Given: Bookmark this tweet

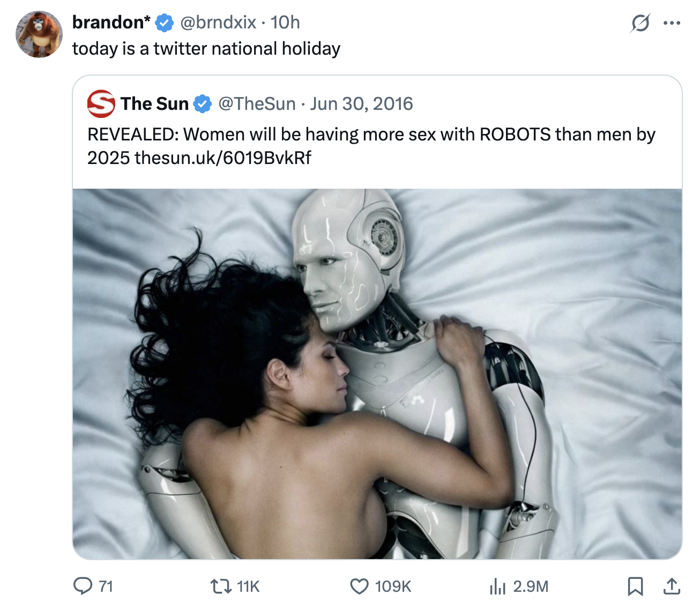Looking at the screenshot, I should click(x=635, y=586).
